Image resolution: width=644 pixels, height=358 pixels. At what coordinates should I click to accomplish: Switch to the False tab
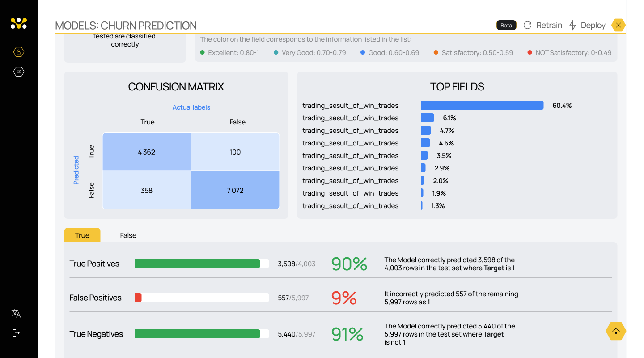128,235
